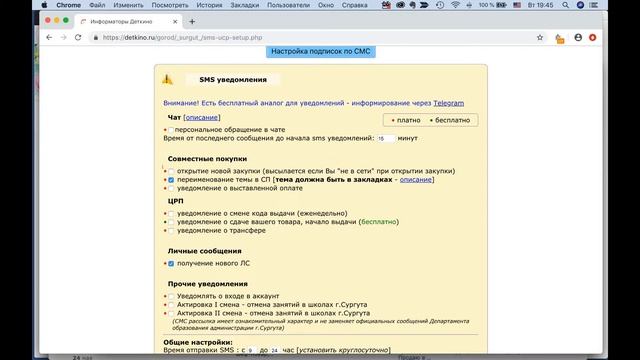This screenshot has width=640, height=360.
Task: Reload the page with the refresh icon
Action: point(78,38)
